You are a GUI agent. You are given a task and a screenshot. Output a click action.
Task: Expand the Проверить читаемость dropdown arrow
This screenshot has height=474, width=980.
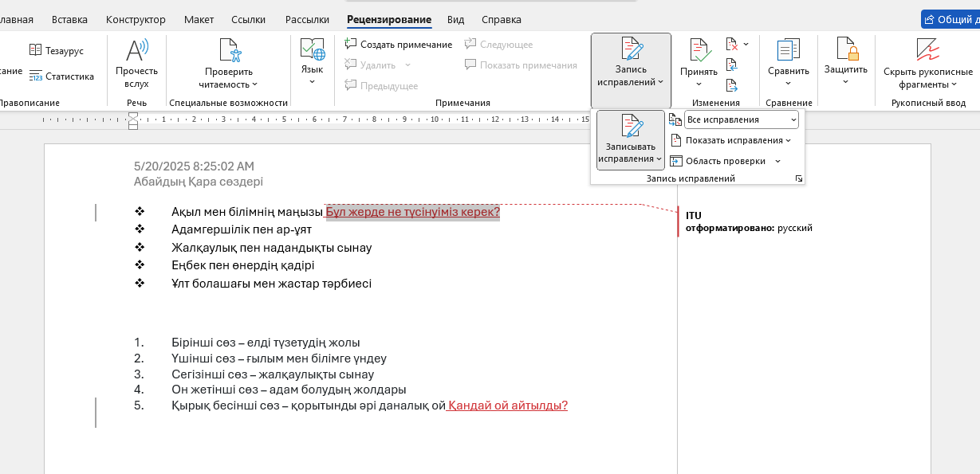click(x=255, y=84)
